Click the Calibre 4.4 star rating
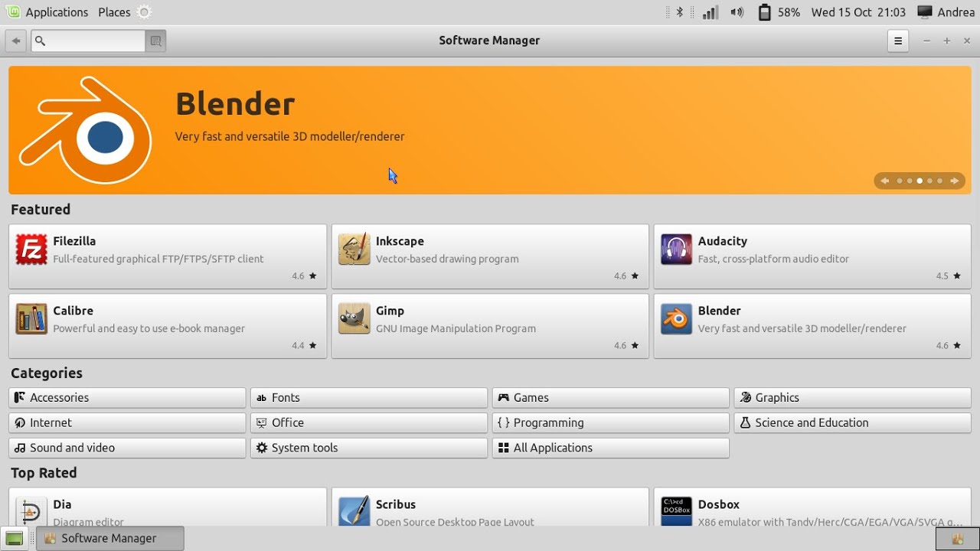The width and height of the screenshot is (980, 551). 304,346
